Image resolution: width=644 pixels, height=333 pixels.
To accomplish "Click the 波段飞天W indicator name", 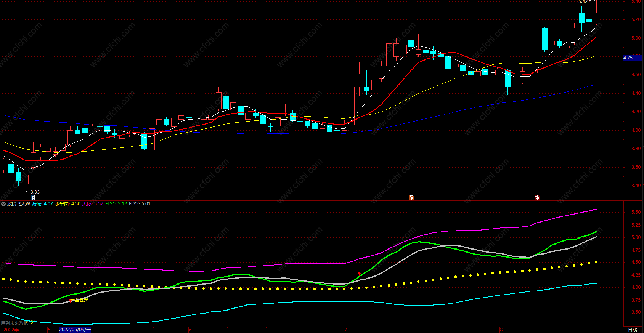I will (x=18, y=204).
